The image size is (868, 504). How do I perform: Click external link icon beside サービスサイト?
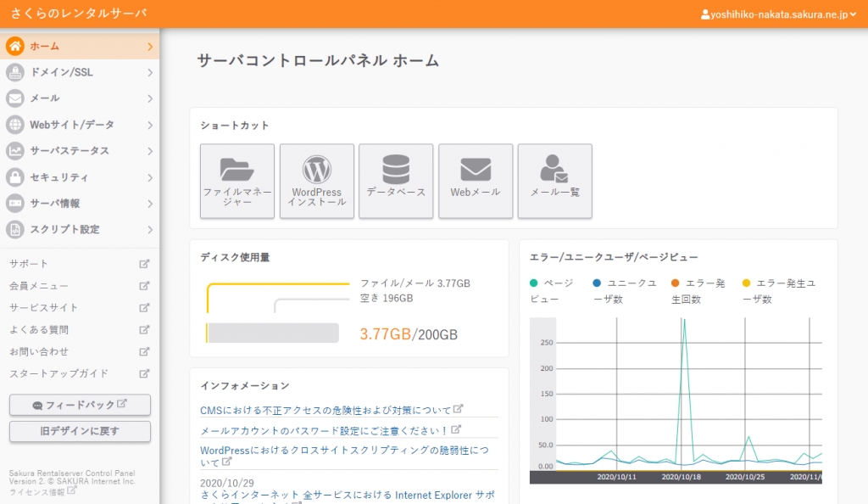(x=144, y=307)
